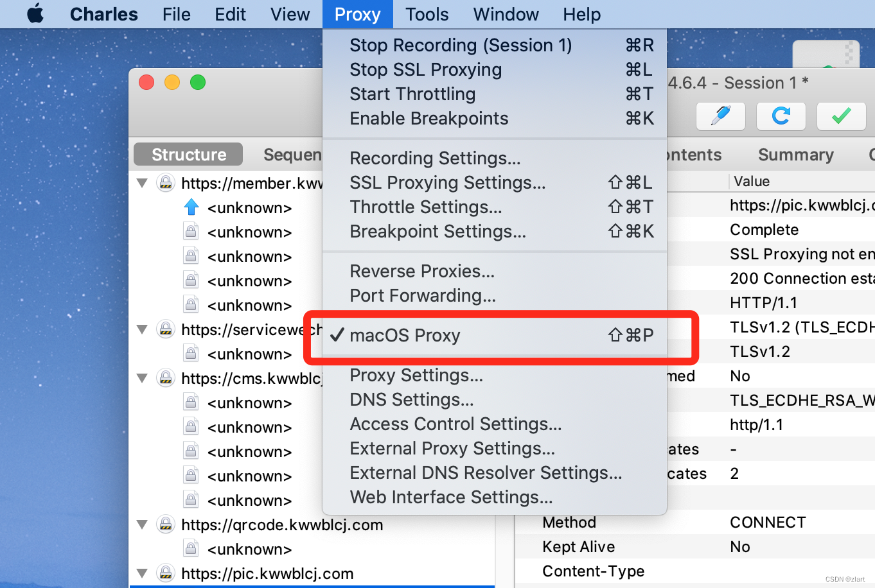This screenshot has width=875, height=588.
Task: Choose Stop Recording (Session 1)
Action: point(495,45)
